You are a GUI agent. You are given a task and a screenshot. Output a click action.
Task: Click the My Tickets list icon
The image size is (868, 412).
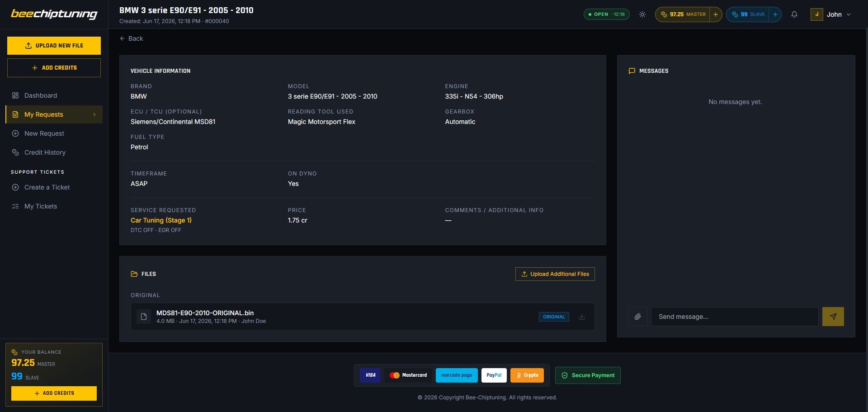15,206
